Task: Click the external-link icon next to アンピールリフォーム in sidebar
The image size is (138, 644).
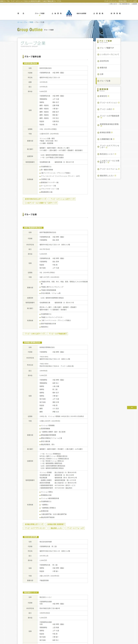Action: [119, 169]
